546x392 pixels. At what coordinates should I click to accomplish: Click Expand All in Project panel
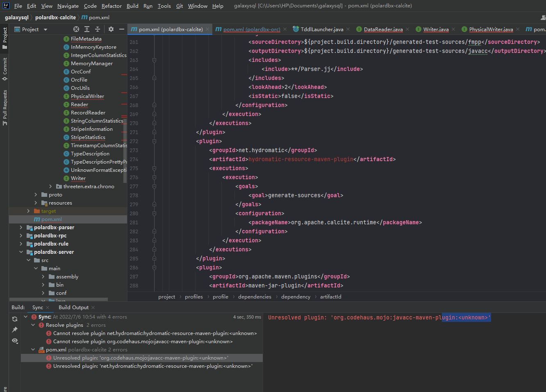(87, 29)
